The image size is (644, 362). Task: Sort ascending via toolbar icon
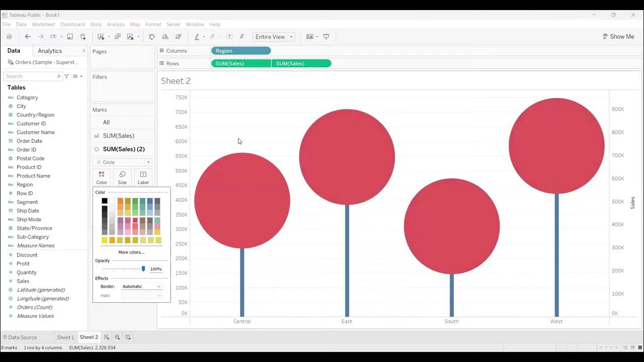pyautogui.click(x=165, y=37)
